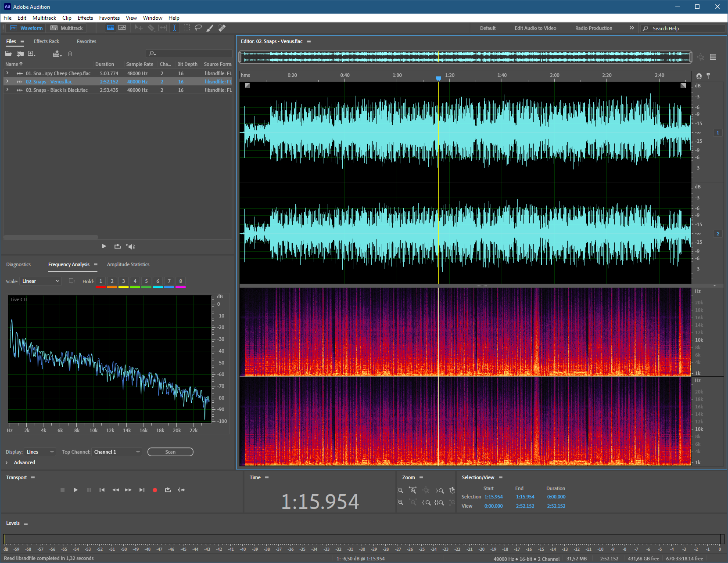Select the Time Selection tool

point(174,28)
